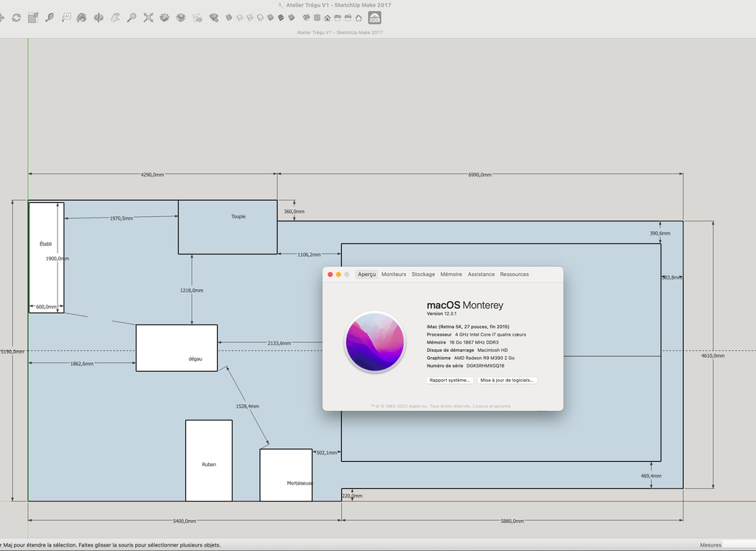Screen dimensions: 756x551
Task: Click the Mesures input field
Action: pyautogui.click(x=738, y=545)
